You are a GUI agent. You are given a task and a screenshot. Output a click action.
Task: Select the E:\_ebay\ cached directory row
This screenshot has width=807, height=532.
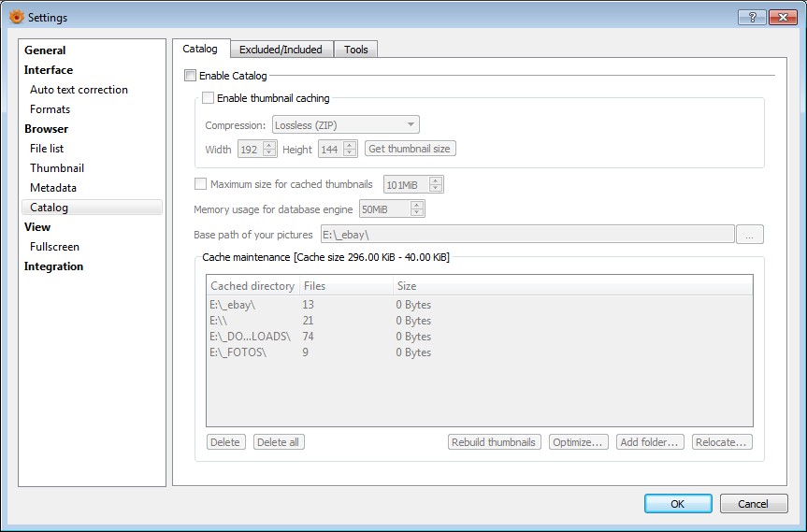tap(479, 305)
